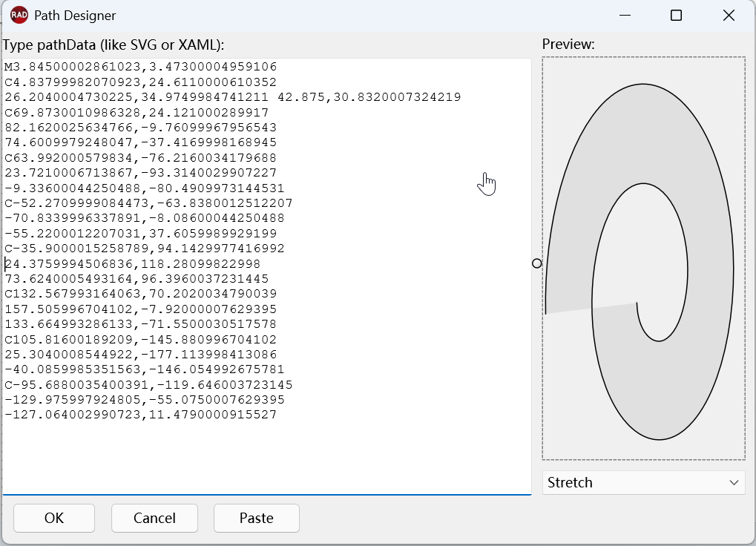The image size is (756, 546).
Task: Click the line -55.2200012207031,37.6059989929199
Action: coord(141,233)
